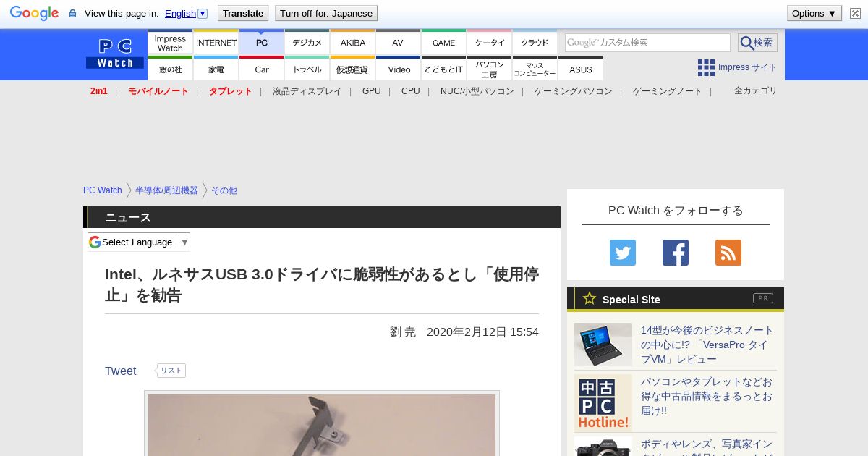868x456 pixels.
Task: Open the Video tab
Action: point(398,69)
